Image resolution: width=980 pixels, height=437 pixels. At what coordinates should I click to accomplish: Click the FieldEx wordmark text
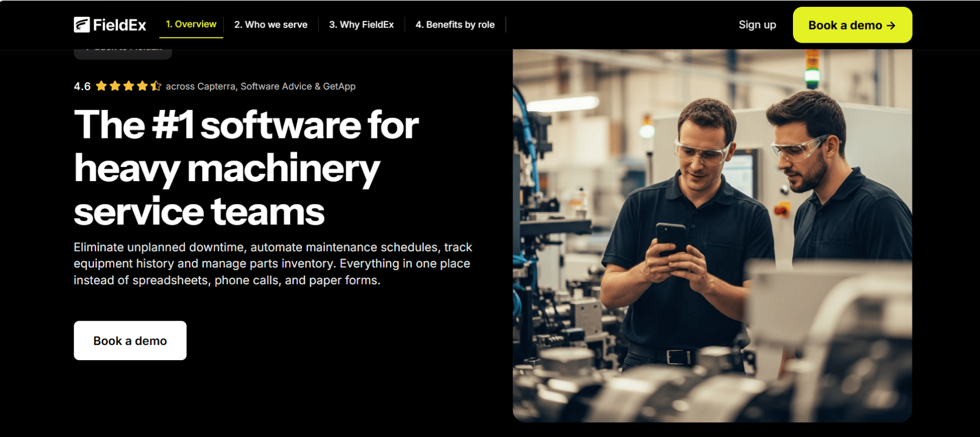pyautogui.click(x=120, y=25)
